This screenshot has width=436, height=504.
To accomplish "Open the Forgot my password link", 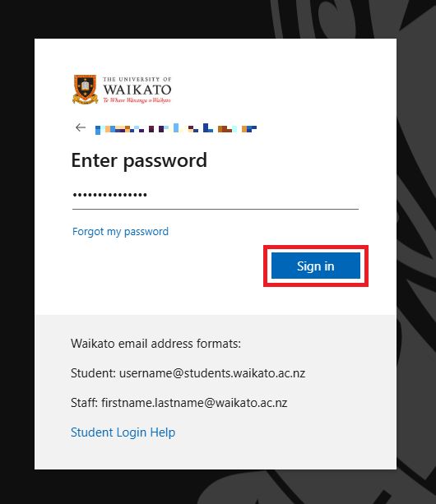I will 120,231.
